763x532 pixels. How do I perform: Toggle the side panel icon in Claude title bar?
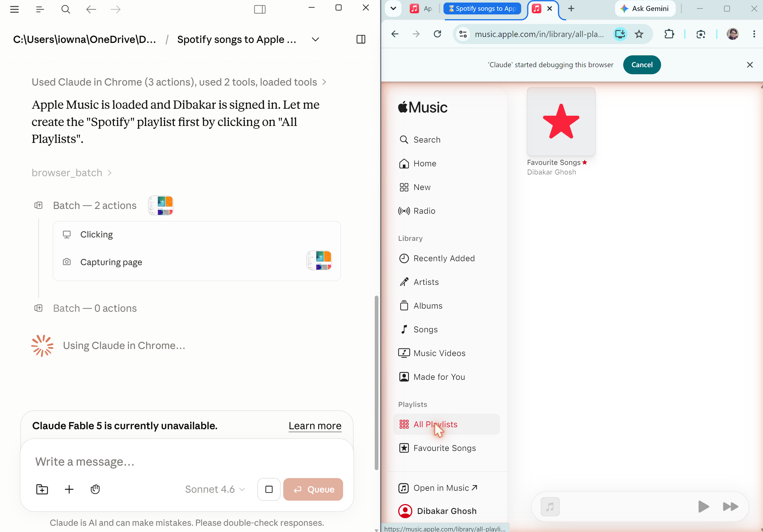pyautogui.click(x=260, y=9)
